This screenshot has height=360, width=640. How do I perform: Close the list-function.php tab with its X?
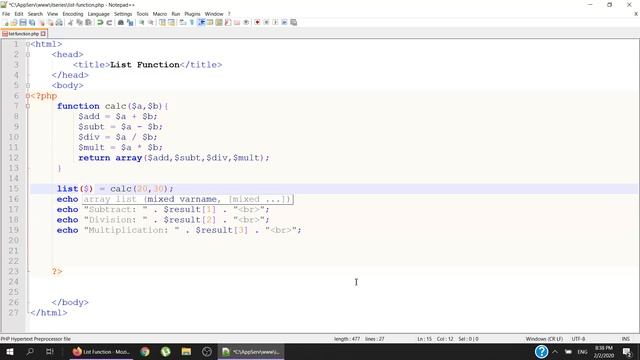click(43, 34)
